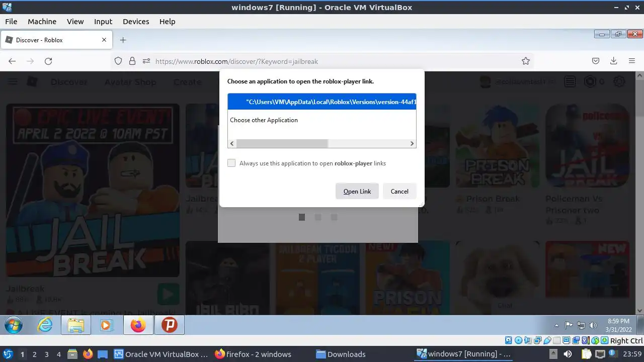Open host Downloads folder window
The width and height of the screenshot is (644, 362).
(341, 354)
